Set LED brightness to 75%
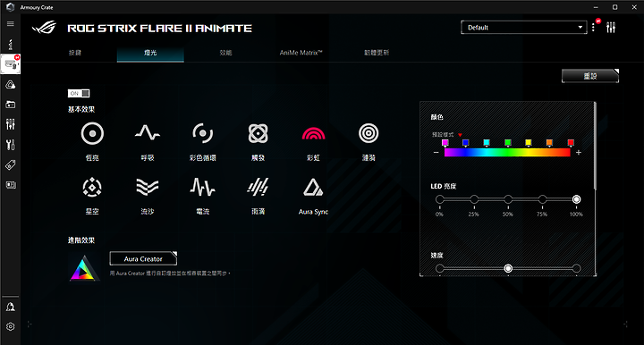The image size is (644, 345). [x=543, y=199]
